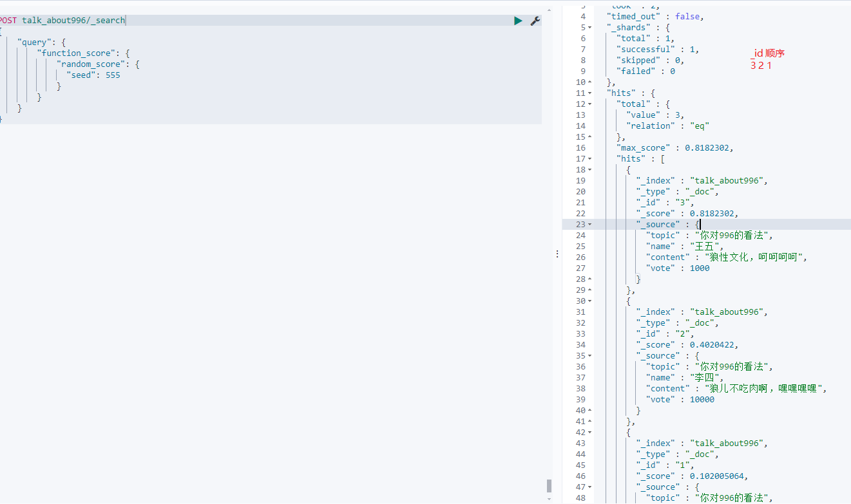Click the "vote" : 1000 line
The image size is (851, 504).
click(678, 268)
